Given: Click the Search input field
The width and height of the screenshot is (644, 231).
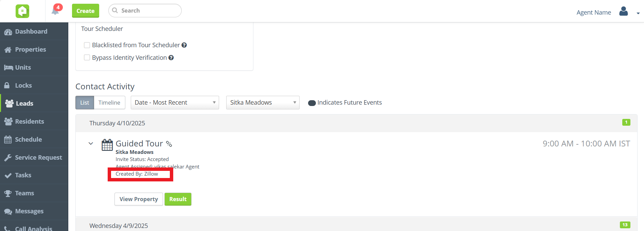Looking at the screenshot, I should click(149, 11).
